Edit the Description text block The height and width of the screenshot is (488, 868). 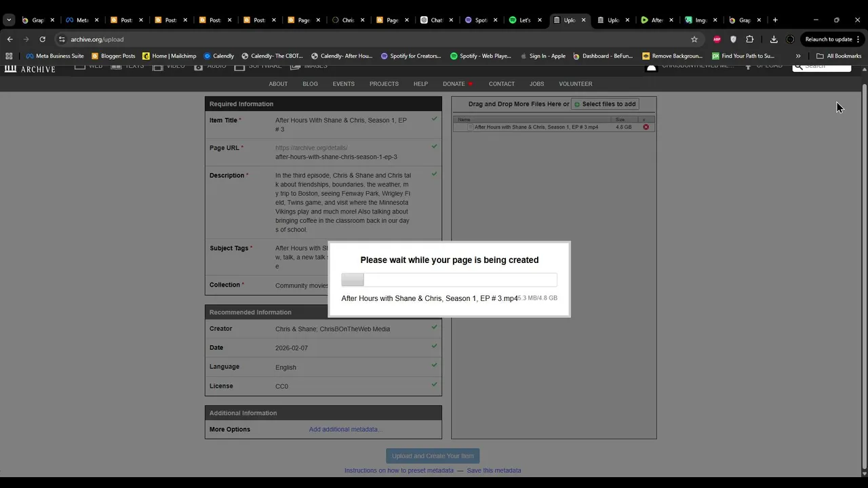click(x=343, y=202)
